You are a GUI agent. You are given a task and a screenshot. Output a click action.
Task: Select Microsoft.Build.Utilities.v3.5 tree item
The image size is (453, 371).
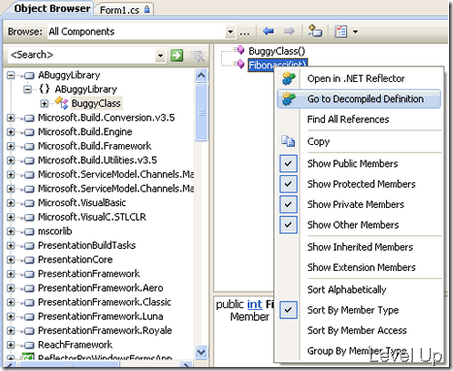click(x=97, y=160)
